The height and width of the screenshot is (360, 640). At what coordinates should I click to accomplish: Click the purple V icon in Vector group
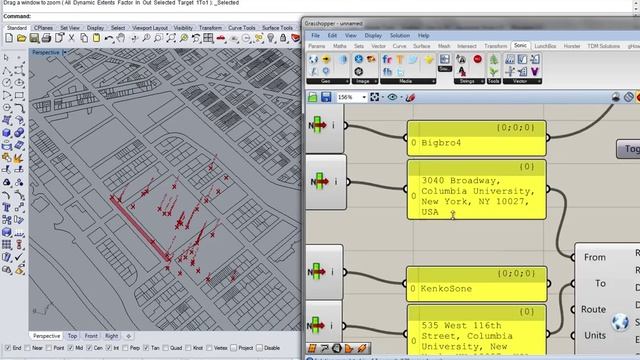coord(534,72)
